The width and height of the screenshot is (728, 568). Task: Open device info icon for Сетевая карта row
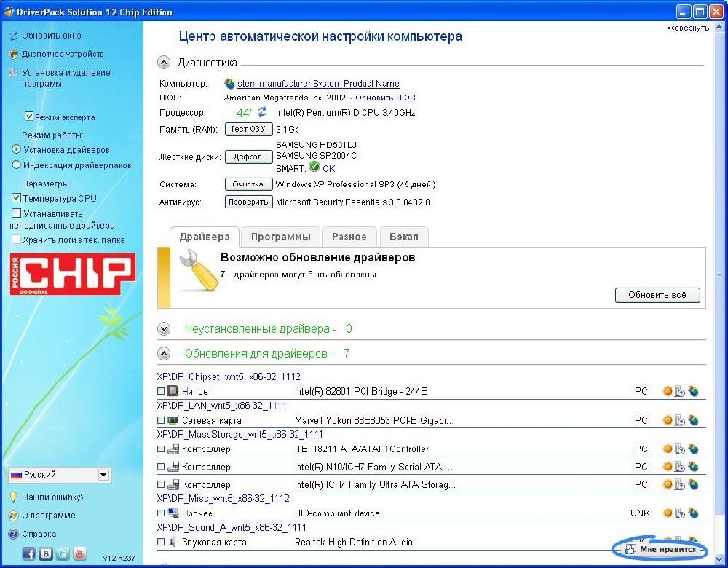pos(680,420)
